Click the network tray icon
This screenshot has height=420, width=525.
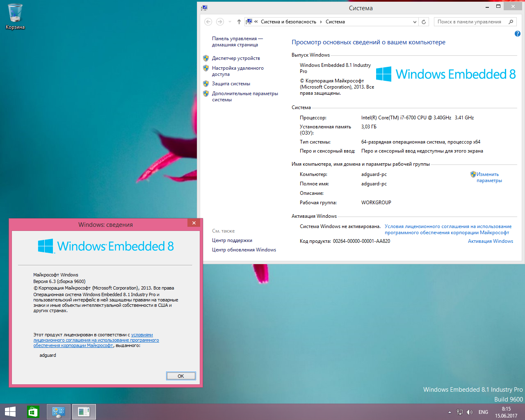pyautogui.click(x=460, y=412)
